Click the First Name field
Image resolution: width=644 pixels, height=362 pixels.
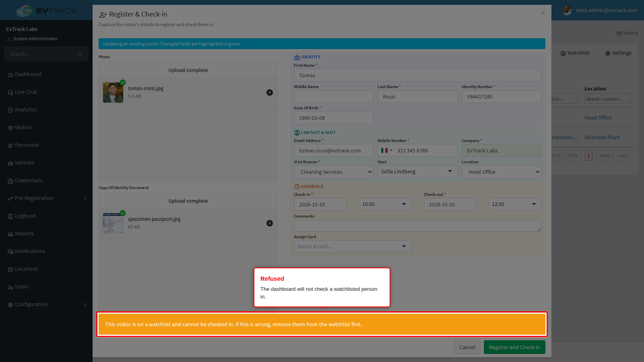(417, 75)
